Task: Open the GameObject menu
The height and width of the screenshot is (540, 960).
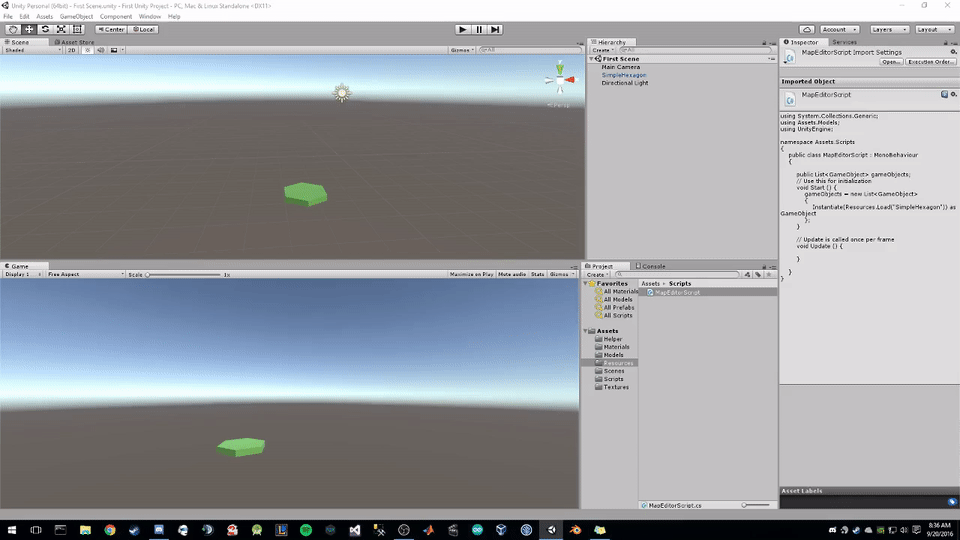Action: pyautogui.click(x=77, y=17)
